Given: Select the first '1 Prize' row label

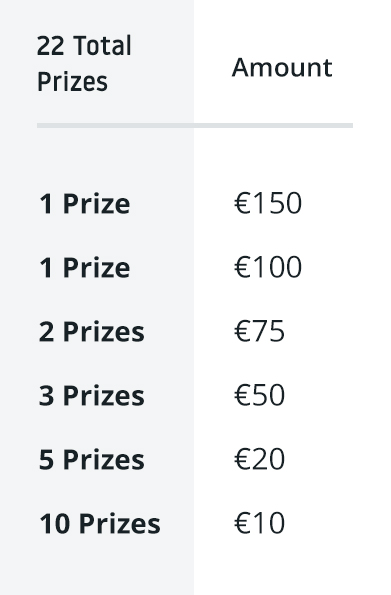Looking at the screenshot, I should (85, 204).
